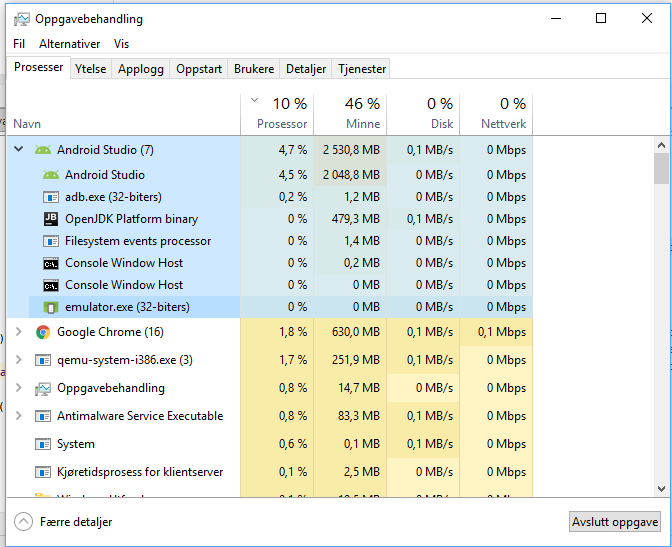Viewport: 672px width, 547px height.
Task: Expand the Google Chrome process group
Action: [18, 332]
